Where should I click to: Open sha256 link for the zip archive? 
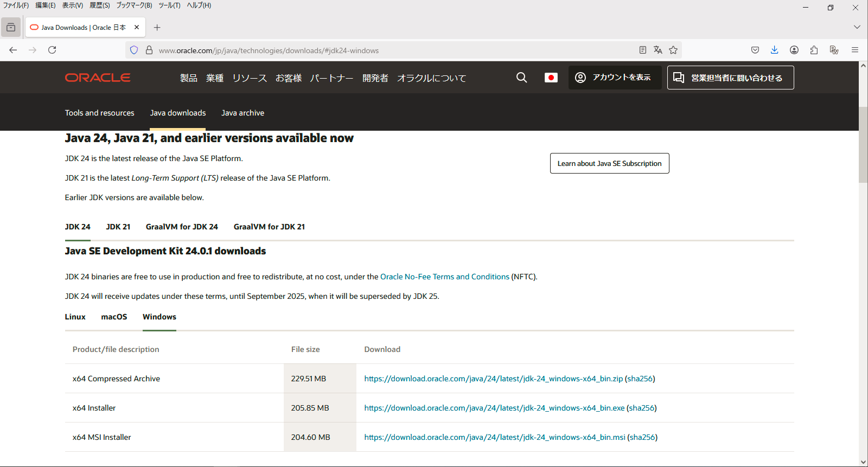[640, 379]
